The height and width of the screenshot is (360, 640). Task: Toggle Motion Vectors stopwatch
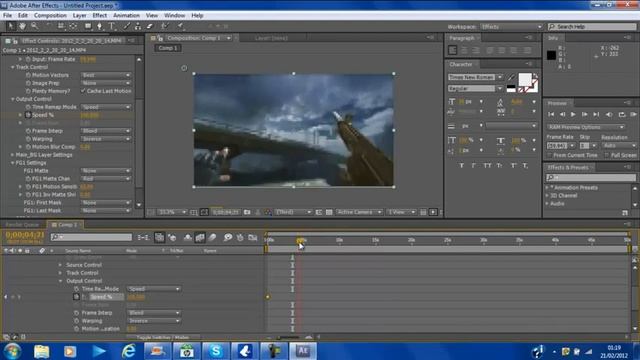(x=28, y=75)
